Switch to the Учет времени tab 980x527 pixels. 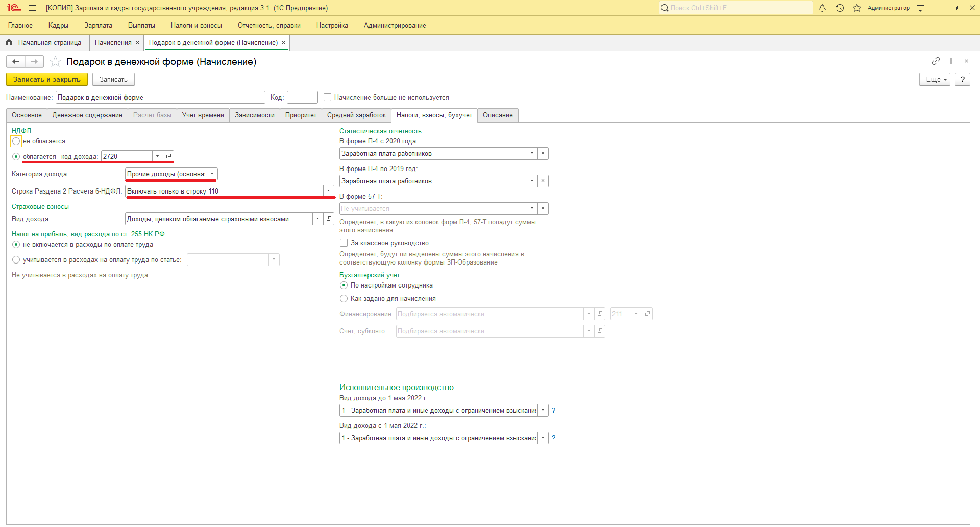203,115
